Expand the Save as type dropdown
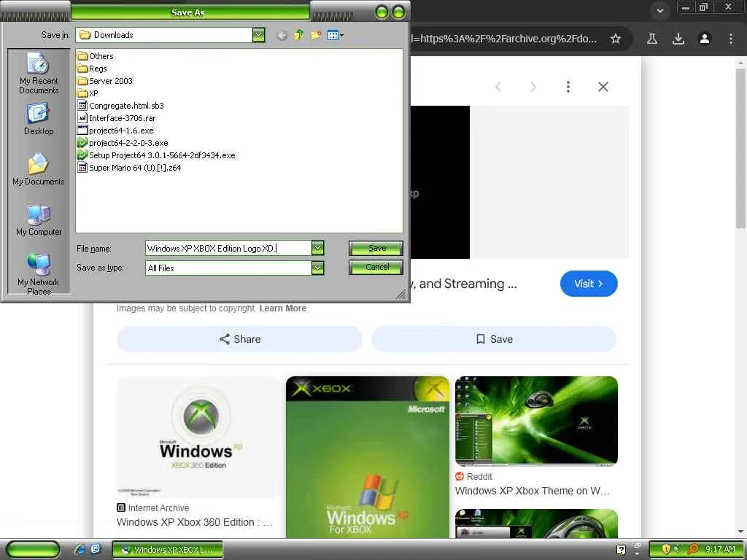Viewport: 747px width, 560px height. pyautogui.click(x=318, y=268)
